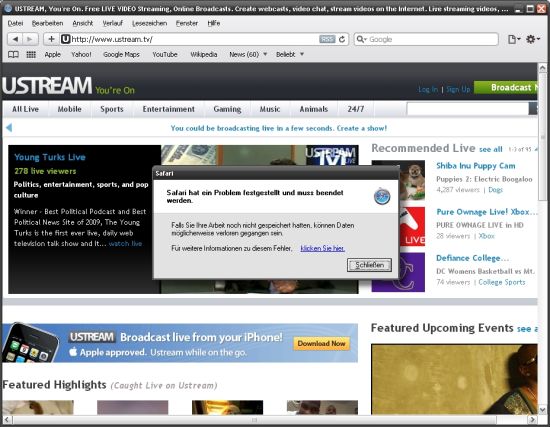Expand the Beliebt bookmark folder
Screen dimensions: 550x427
tap(290, 54)
